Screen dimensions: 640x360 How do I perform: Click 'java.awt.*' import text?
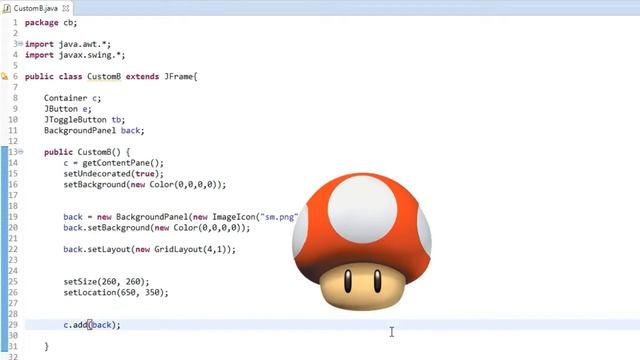coord(82,44)
